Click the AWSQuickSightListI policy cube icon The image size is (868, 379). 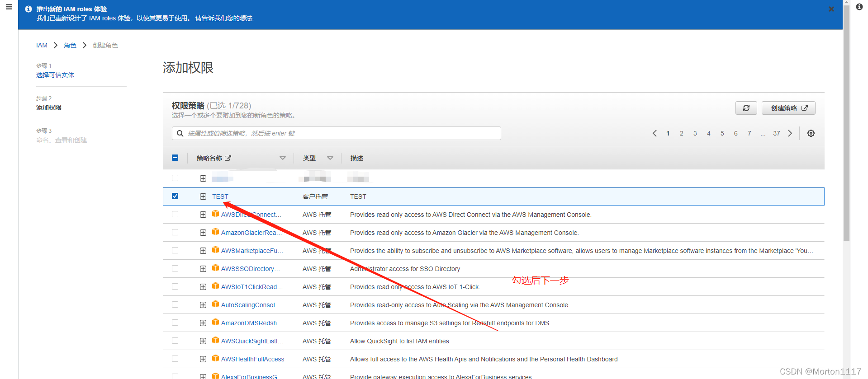(216, 340)
